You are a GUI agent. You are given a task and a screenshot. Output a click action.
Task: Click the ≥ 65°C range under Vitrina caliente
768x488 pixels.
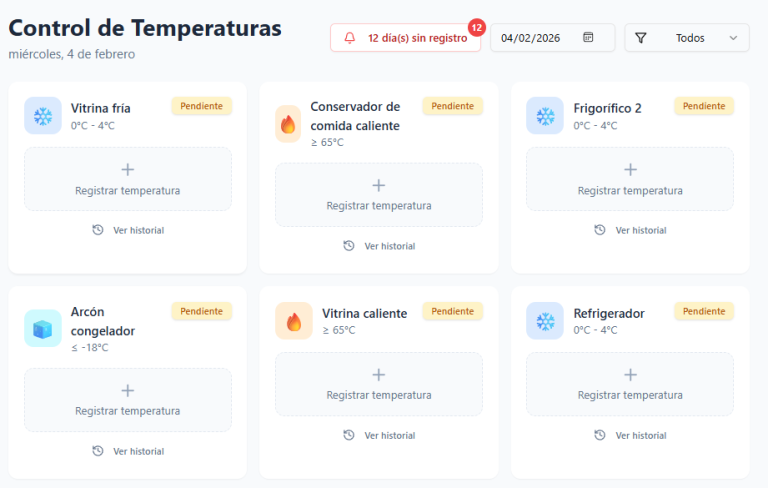(338, 330)
